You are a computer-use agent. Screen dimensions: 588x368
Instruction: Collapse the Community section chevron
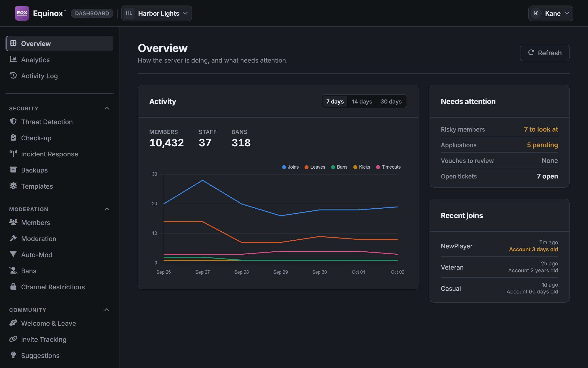tap(107, 310)
